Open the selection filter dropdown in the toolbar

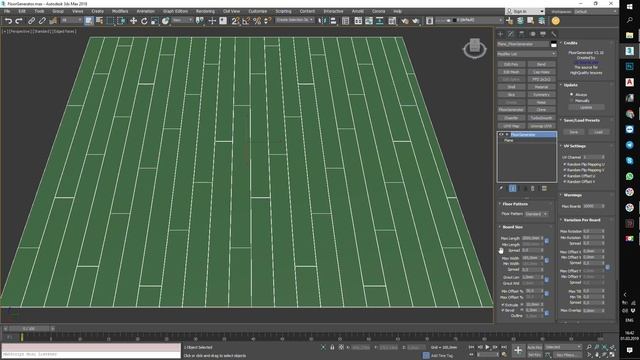71,20
